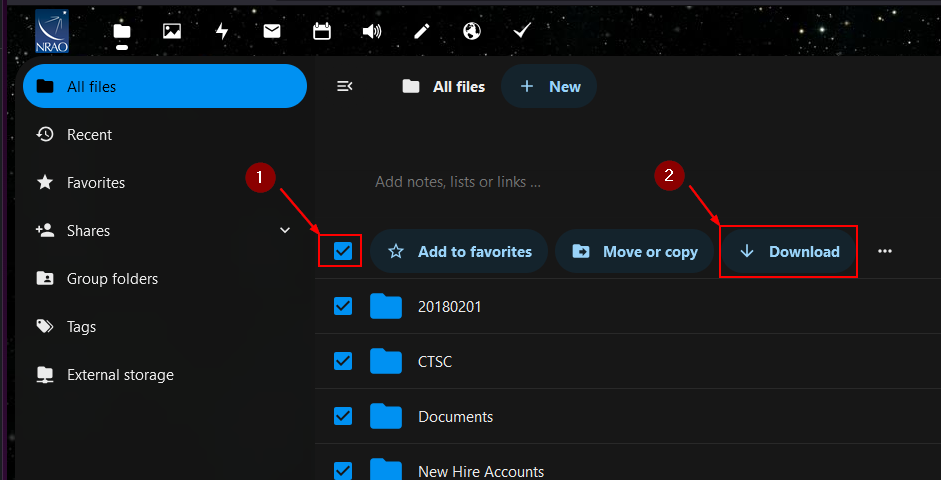Open the Tasks checkmark icon
941x480 pixels.
coord(522,31)
